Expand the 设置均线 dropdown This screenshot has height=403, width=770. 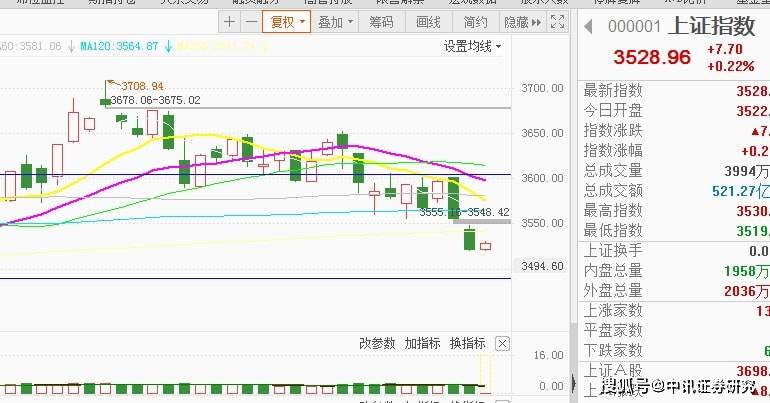click(x=472, y=47)
